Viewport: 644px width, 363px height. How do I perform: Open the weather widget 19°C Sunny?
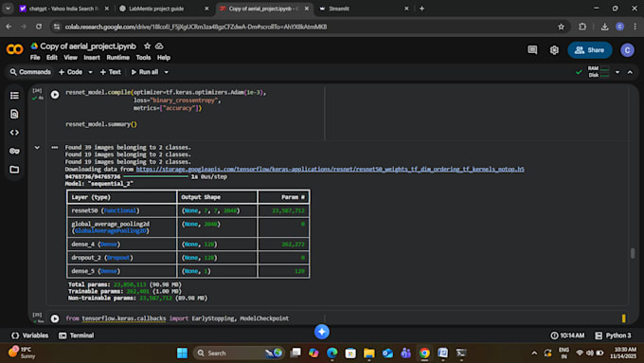tap(22, 353)
